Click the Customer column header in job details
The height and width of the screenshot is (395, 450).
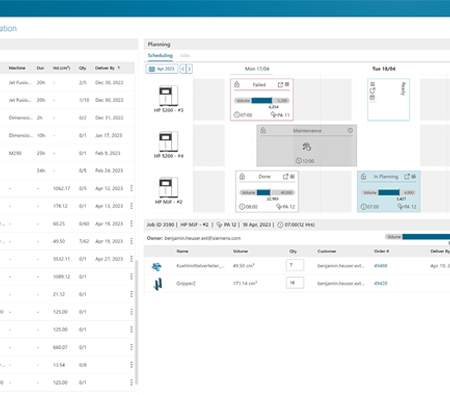327,251
